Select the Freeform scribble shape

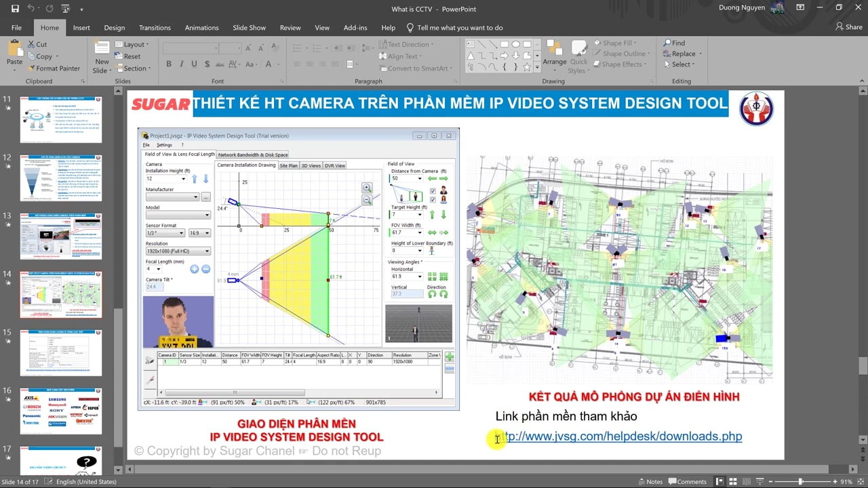[471, 66]
